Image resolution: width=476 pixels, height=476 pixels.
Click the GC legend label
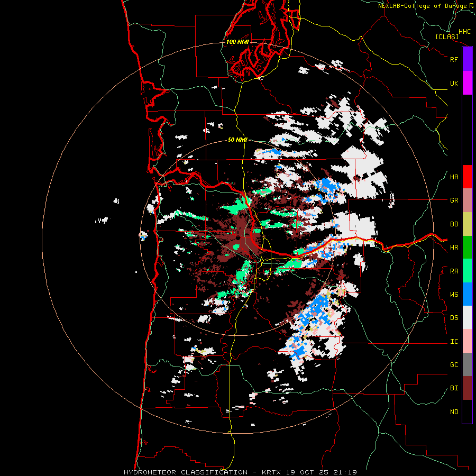pyautogui.click(x=454, y=365)
